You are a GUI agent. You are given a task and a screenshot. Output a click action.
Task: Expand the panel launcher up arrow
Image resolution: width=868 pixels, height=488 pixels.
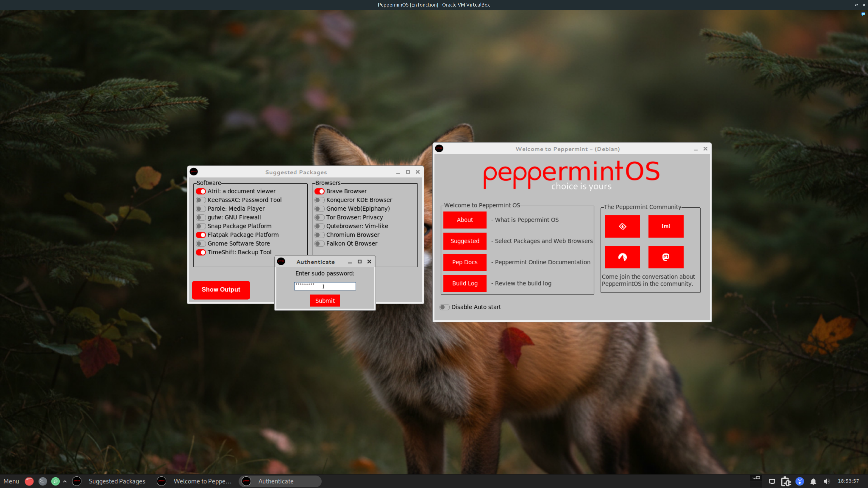pyautogui.click(x=65, y=481)
